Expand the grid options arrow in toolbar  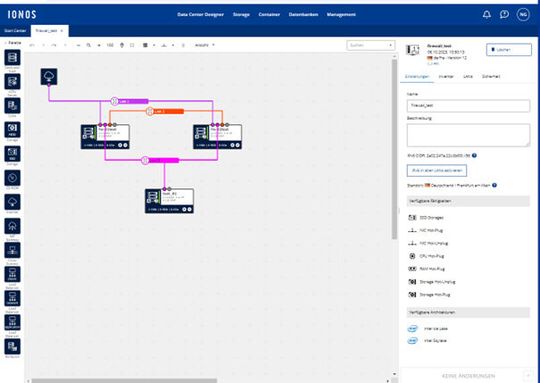[154, 45]
